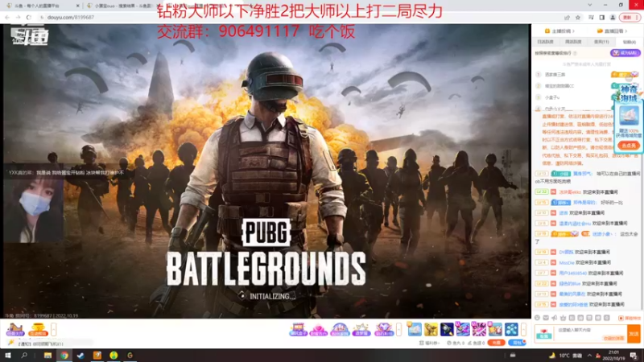Click the douyu.com/8199687 address bar
The width and height of the screenshot is (644, 362).
click(x=71, y=17)
